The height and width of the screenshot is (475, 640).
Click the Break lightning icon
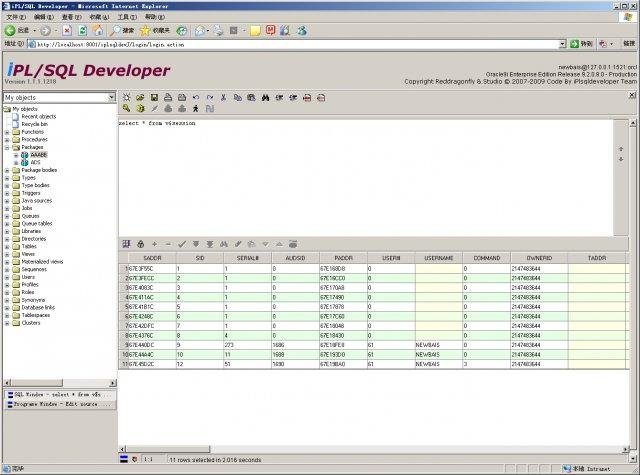pyautogui.click(x=154, y=109)
